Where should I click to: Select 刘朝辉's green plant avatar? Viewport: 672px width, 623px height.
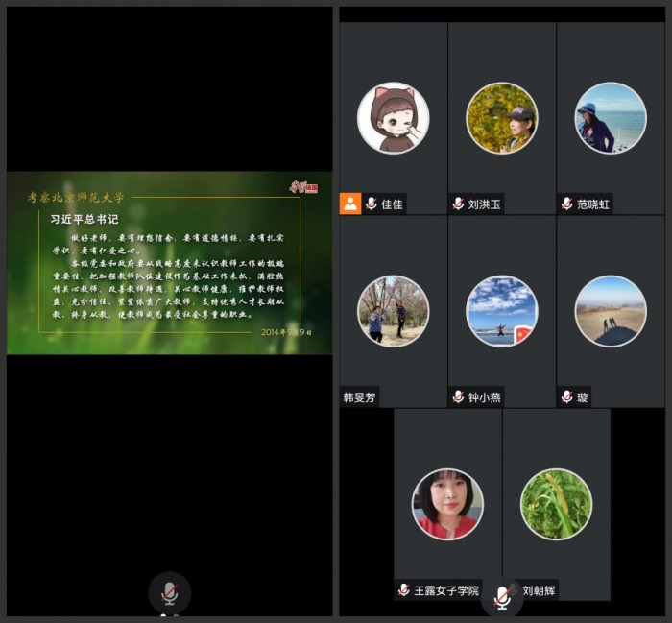click(x=556, y=504)
